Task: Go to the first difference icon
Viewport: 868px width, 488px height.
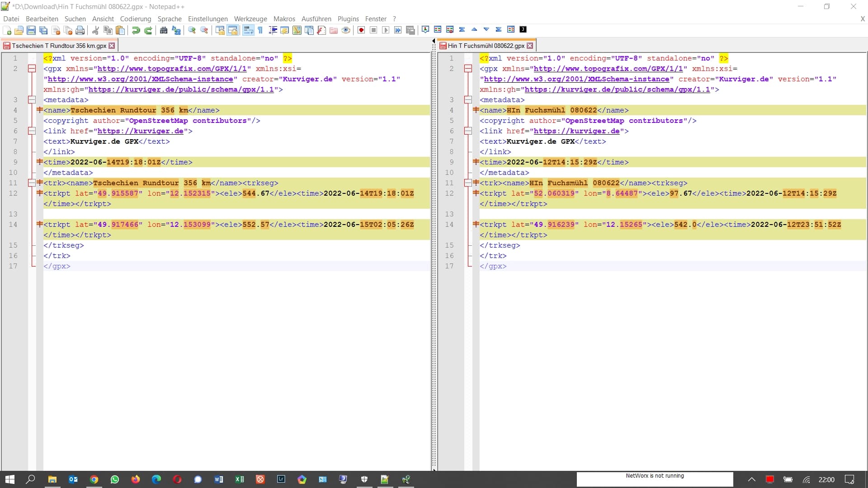Action: [x=462, y=29]
